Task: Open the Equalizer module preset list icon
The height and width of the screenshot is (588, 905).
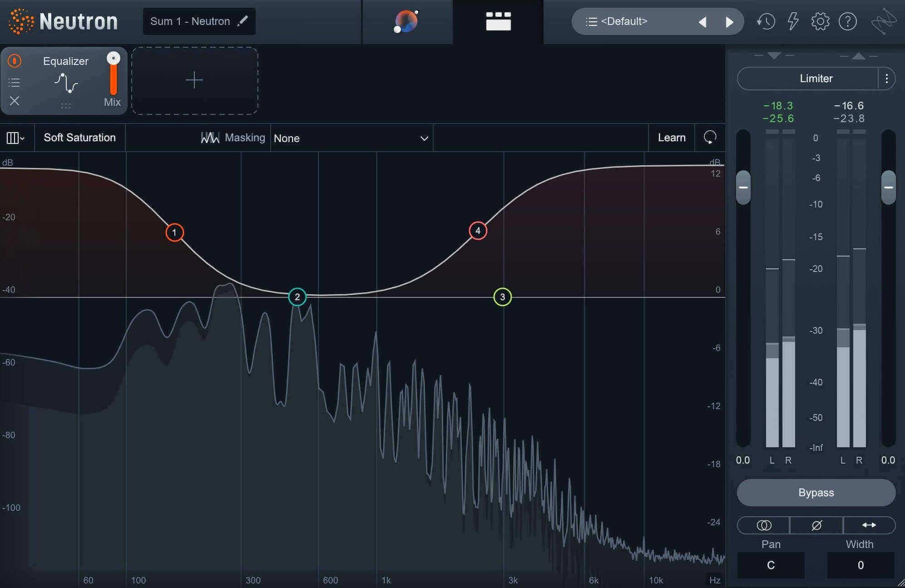Action: [x=14, y=82]
